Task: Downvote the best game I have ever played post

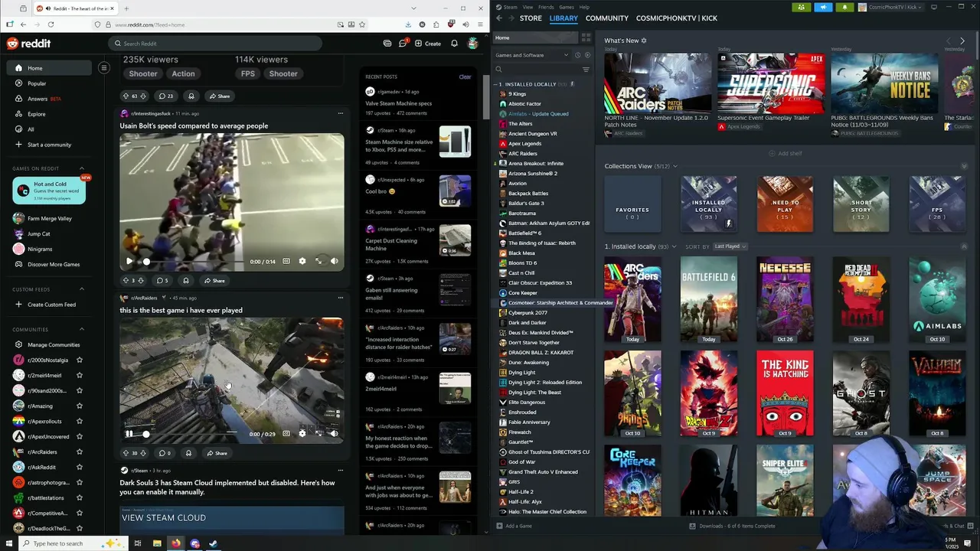Action: click(x=143, y=453)
